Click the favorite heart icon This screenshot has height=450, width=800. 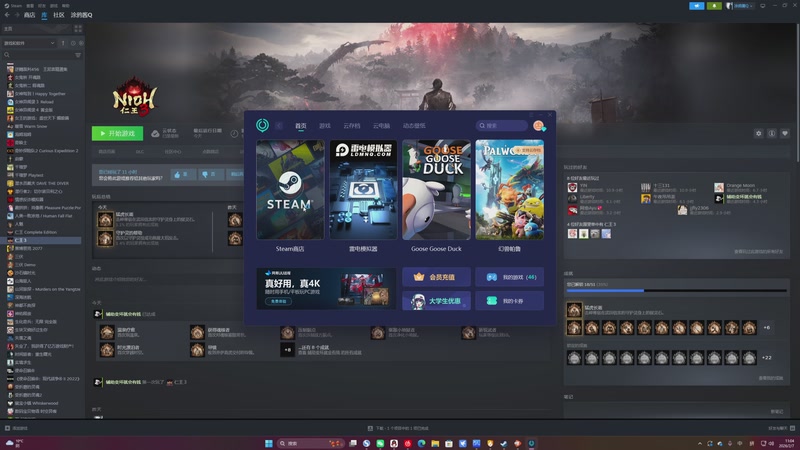785,133
